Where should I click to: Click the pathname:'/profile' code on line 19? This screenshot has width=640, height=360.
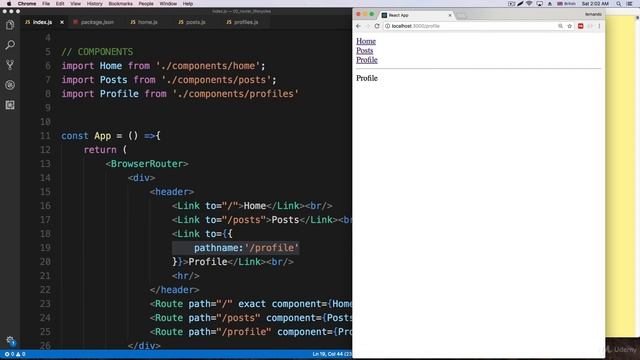(246, 248)
